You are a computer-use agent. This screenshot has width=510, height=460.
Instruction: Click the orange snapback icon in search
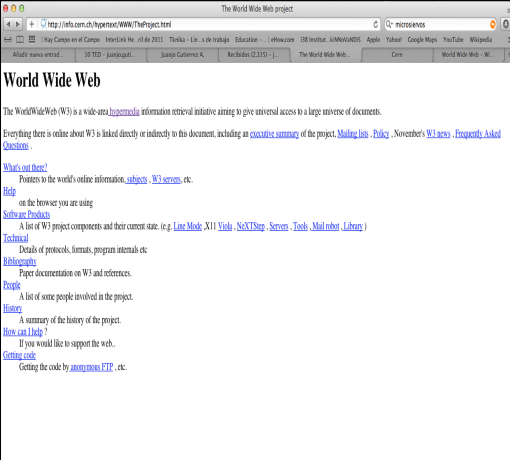tap(493, 24)
